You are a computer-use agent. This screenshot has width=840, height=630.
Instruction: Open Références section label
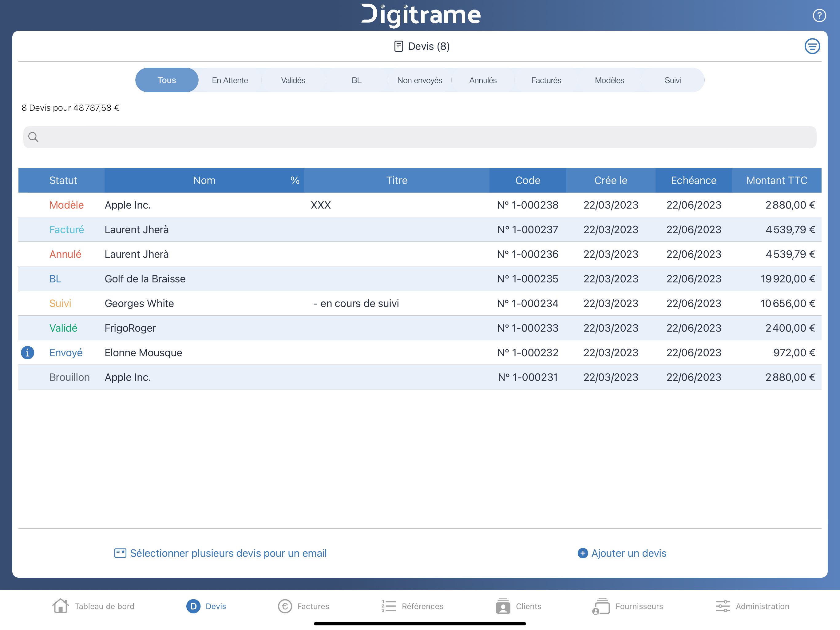click(423, 606)
